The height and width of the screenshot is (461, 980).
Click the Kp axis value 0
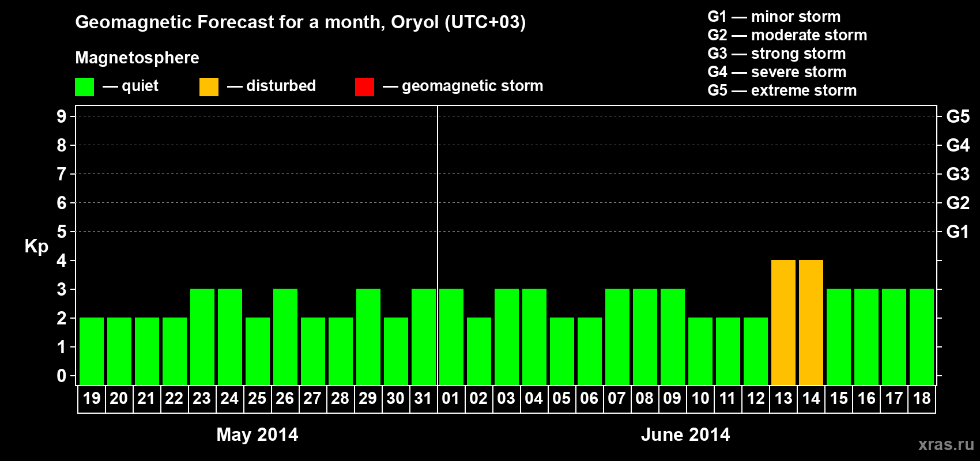coord(62,376)
